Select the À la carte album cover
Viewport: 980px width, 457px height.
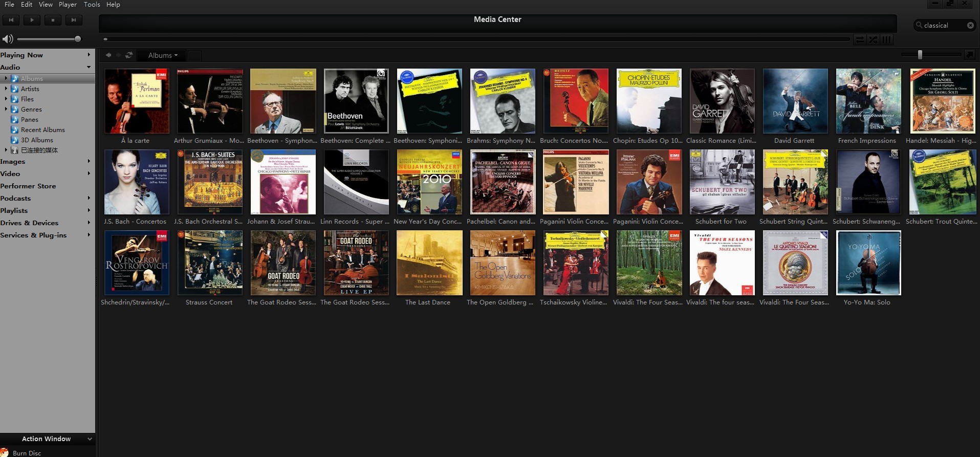[x=137, y=101]
